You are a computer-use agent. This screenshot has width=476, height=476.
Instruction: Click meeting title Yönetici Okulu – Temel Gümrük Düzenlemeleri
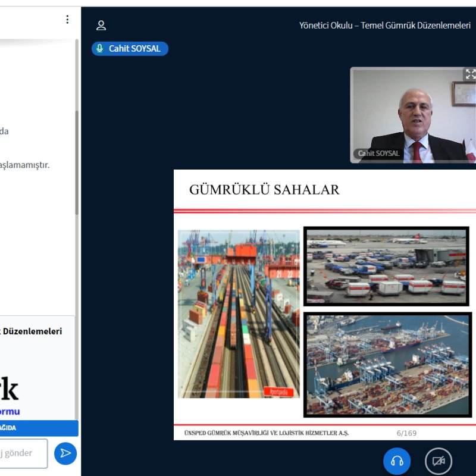click(x=384, y=25)
